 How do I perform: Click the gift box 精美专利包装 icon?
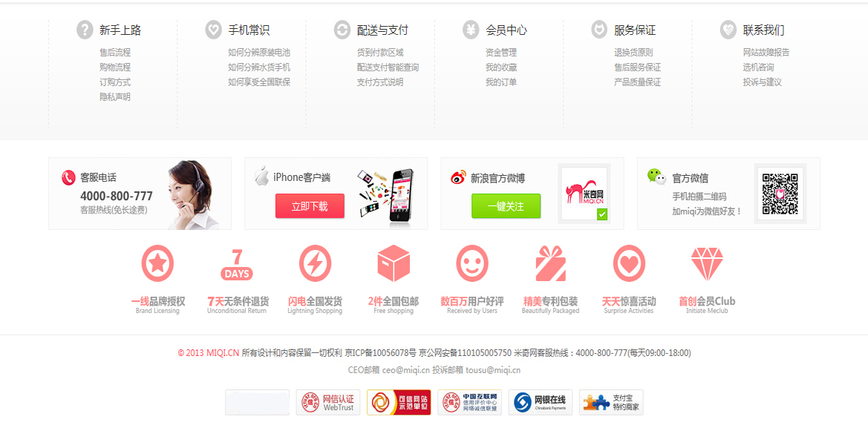(x=551, y=263)
